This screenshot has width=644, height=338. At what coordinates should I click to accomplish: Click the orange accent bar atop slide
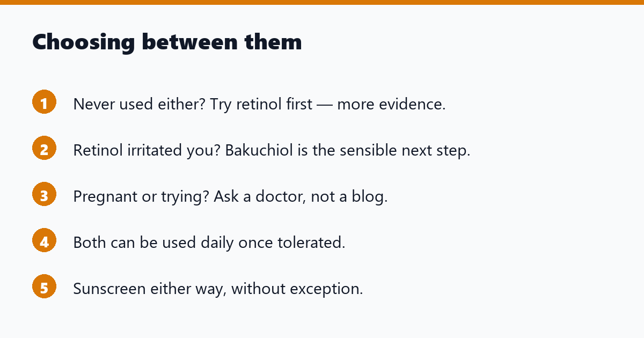click(322, 2)
